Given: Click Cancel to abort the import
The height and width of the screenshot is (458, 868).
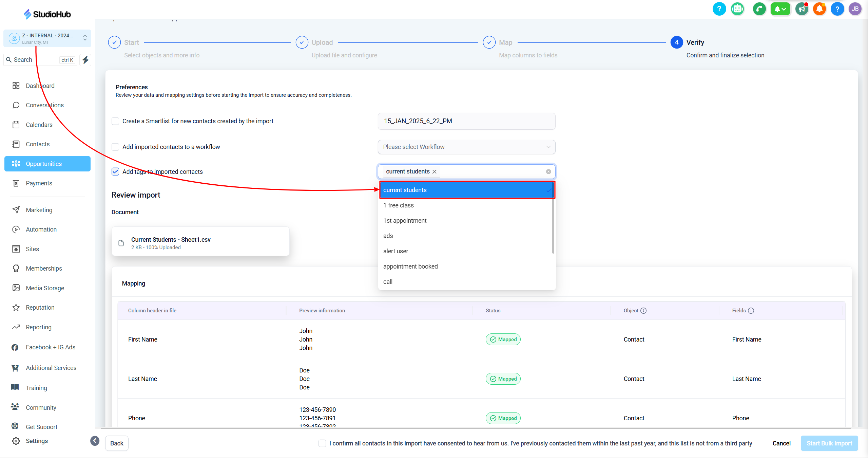Looking at the screenshot, I should click(x=781, y=443).
